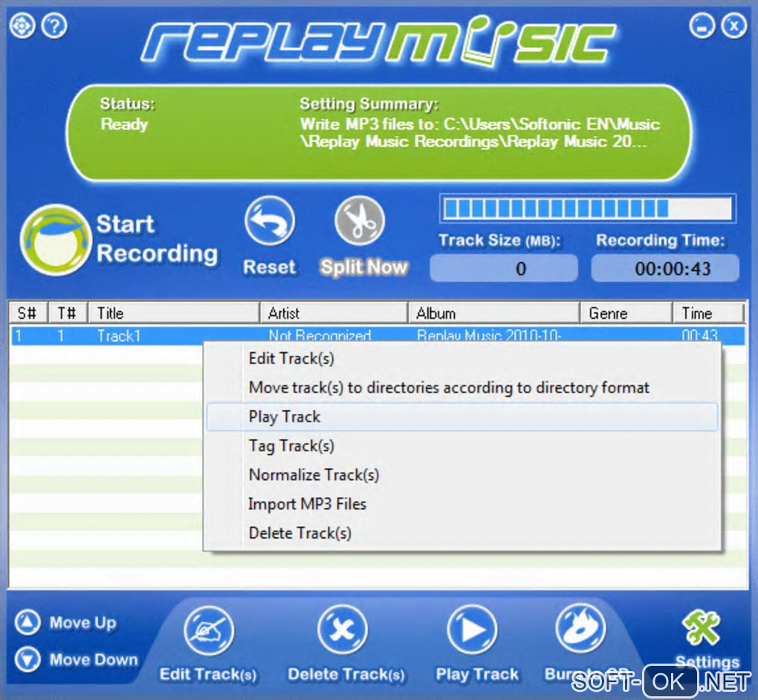Open Settings with the tools icon
758x700 pixels.
[x=701, y=627]
